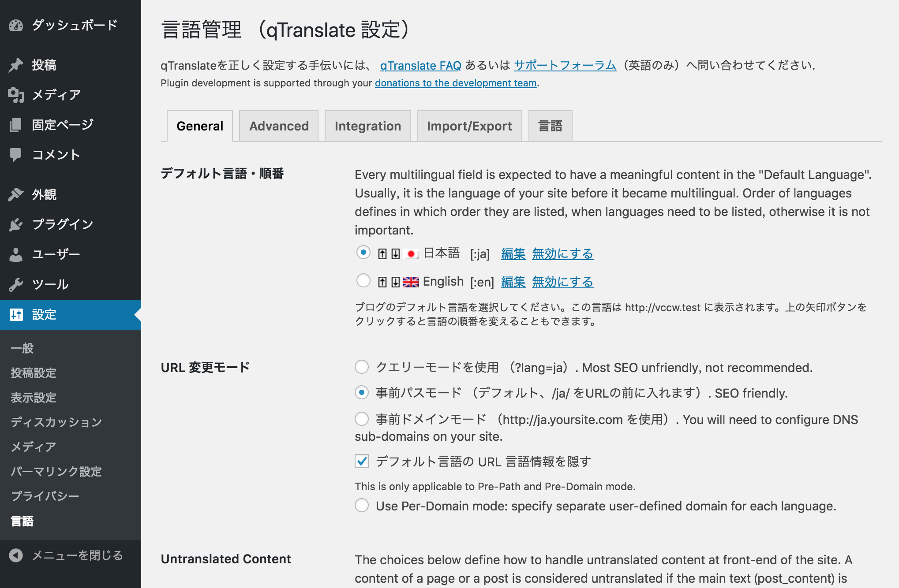Select English as the default language
899x588 pixels.
pos(363,280)
